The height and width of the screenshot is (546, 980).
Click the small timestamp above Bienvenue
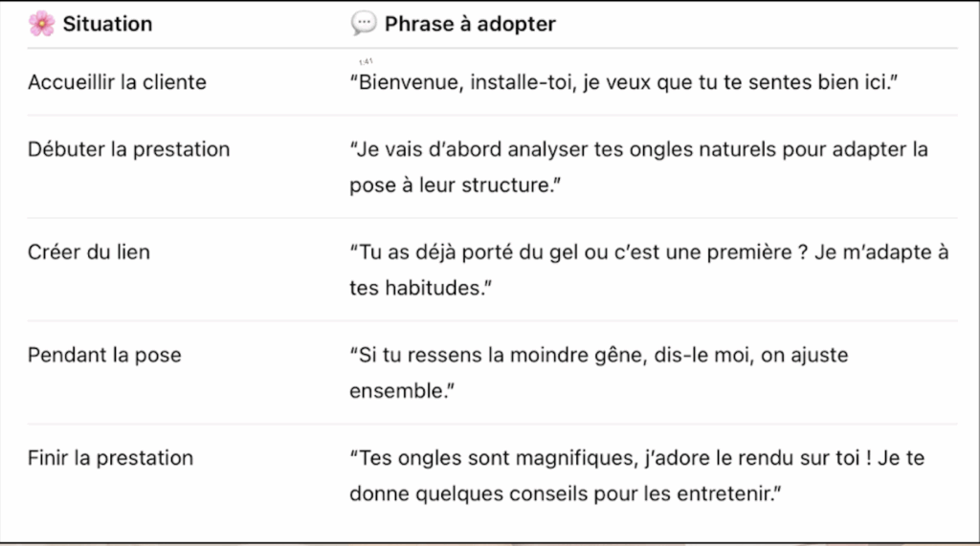click(366, 61)
